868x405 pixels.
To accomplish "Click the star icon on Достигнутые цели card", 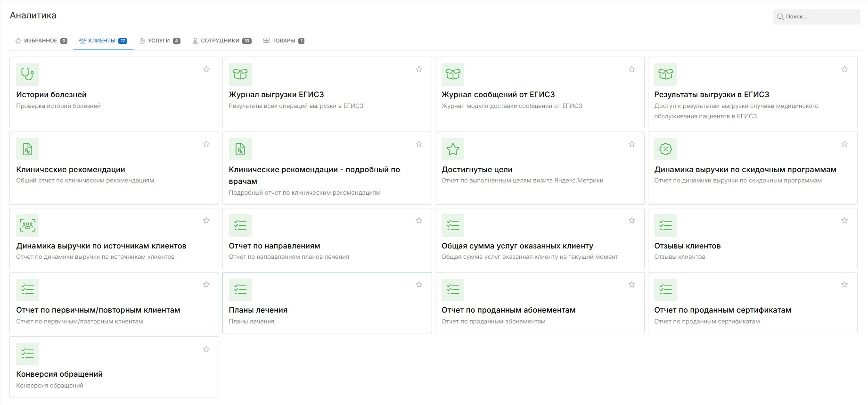I will [453, 149].
